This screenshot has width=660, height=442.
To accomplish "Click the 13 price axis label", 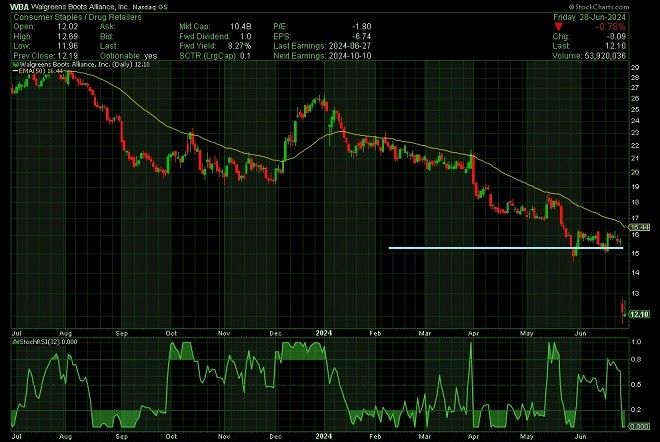I will [635, 293].
